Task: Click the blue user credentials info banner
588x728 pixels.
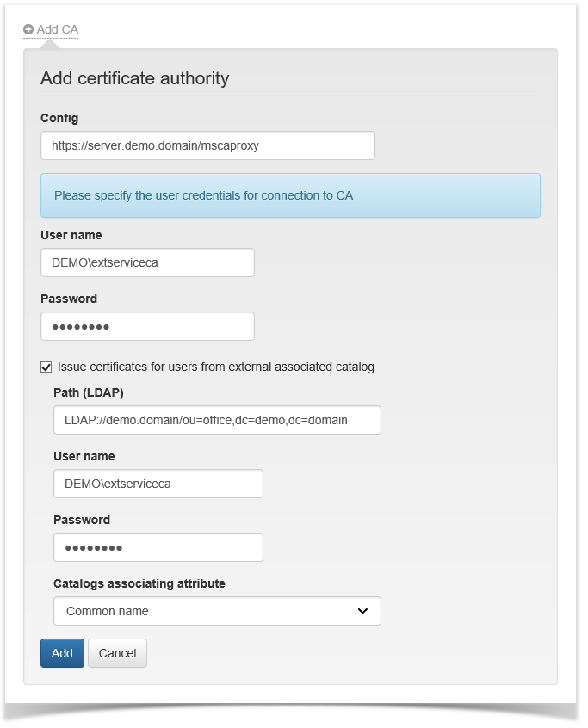Action: pos(290,195)
